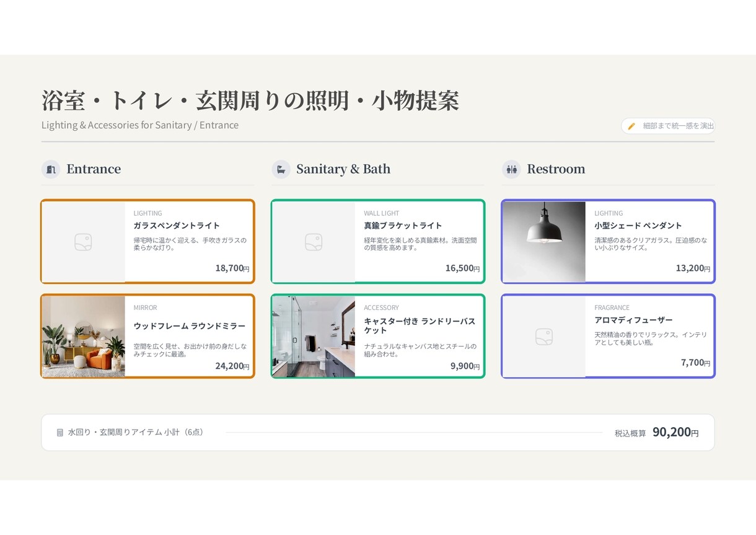Open the pendant lamp photo thumbnail

tap(544, 242)
